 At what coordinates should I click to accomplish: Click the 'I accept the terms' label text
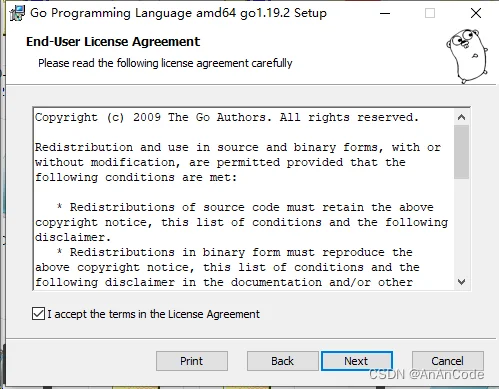(x=153, y=314)
